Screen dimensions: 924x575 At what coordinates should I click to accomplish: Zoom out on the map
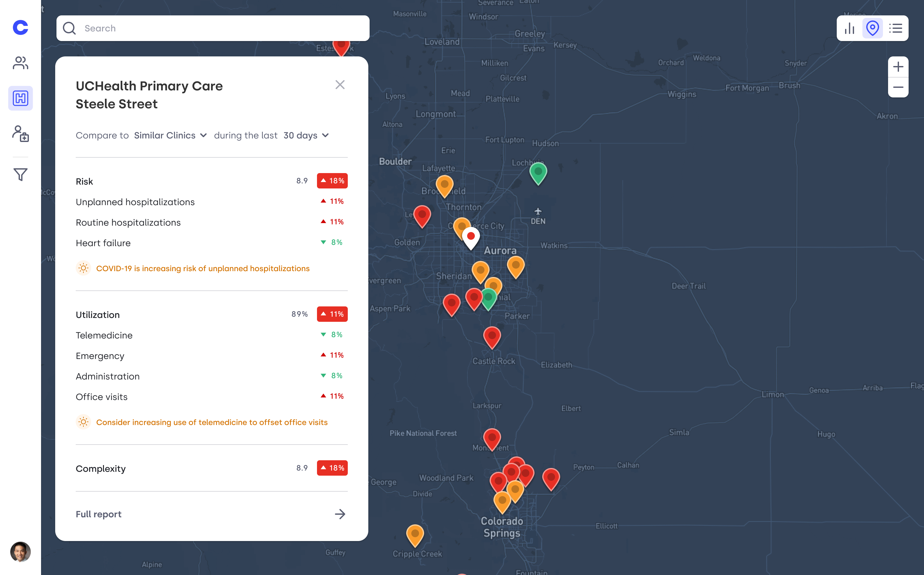click(898, 87)
